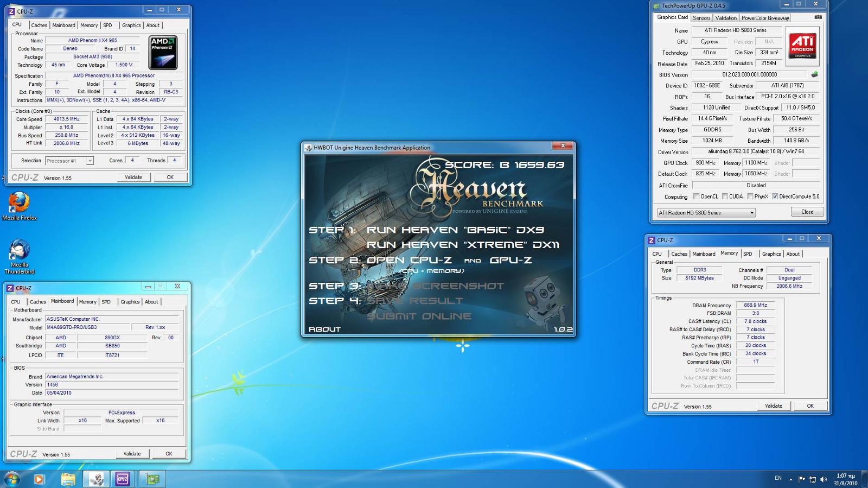
Task: Open PowerColor Giveaway tab in GPU-Z
Action: pyautogui.click(x=765, y=18)
